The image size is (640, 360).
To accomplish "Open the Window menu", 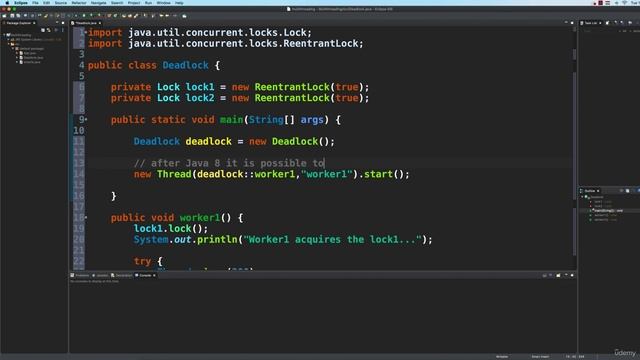I will click(x=164, y=3).
